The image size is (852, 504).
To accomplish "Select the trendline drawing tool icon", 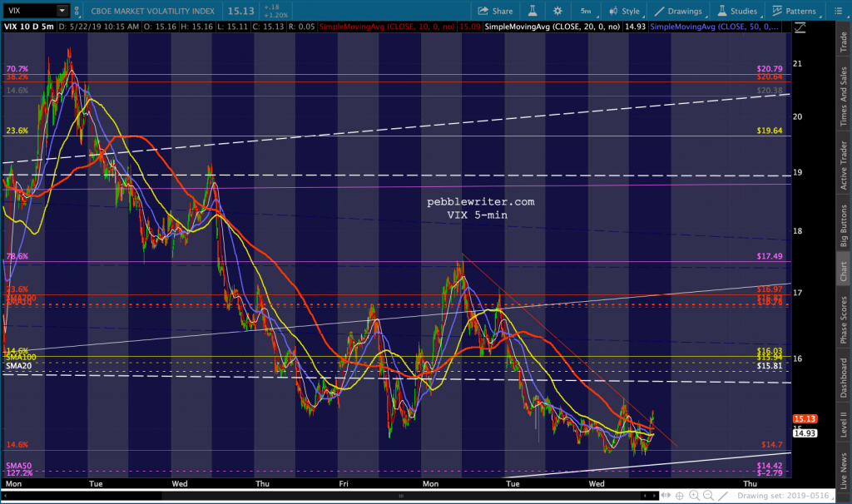I will tap(723, 496).
